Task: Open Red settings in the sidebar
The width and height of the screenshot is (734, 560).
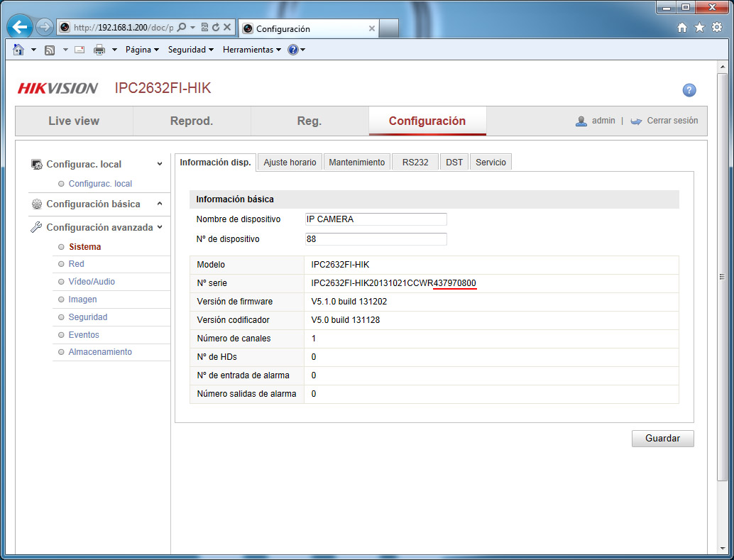Action: 76,263
